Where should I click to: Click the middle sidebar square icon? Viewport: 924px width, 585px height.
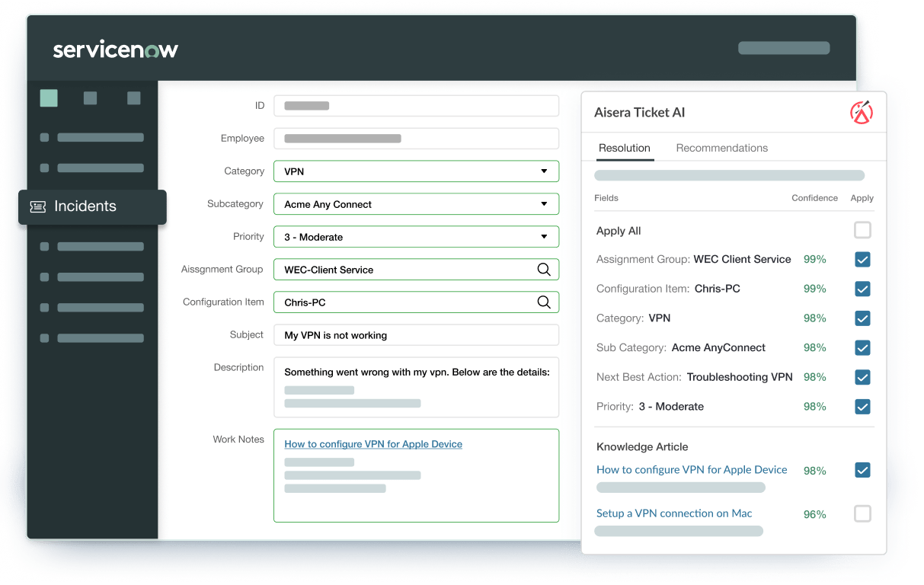tap(91, 97)
